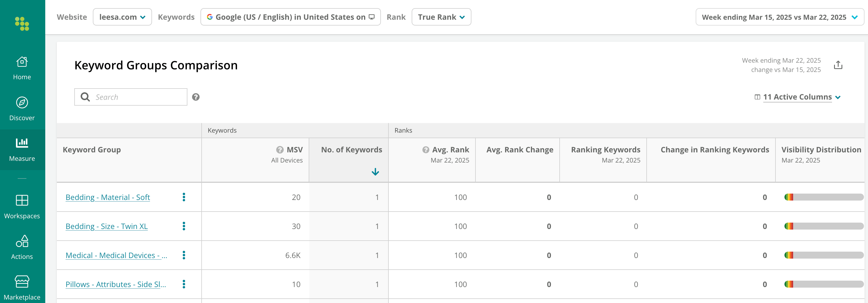The height and width of the screenshot is (303, 868).
Task: Click the export share icon
Action: [x=838, y=65]
